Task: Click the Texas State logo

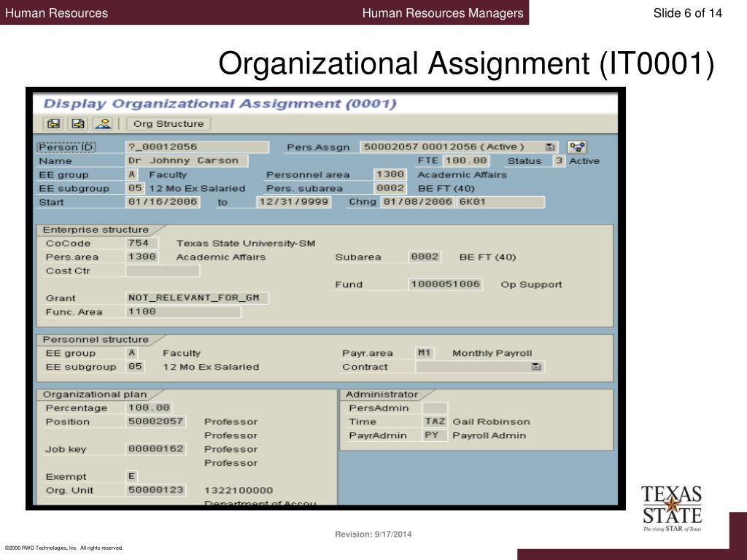Action: [x=672, y=508]
